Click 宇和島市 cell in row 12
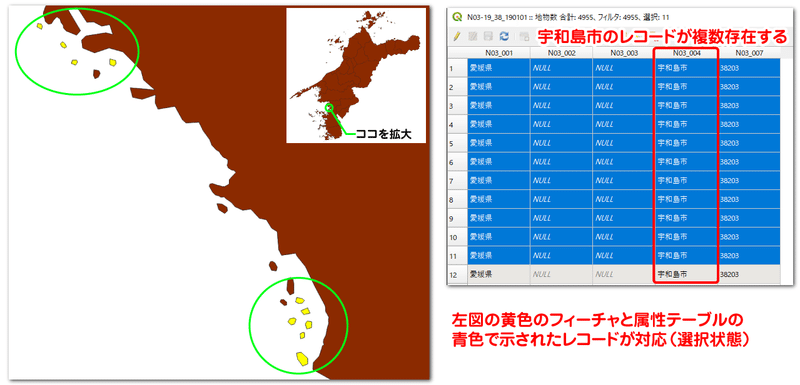Image resolution: width=800 pixels, height=385 pixels. point(686,274)
